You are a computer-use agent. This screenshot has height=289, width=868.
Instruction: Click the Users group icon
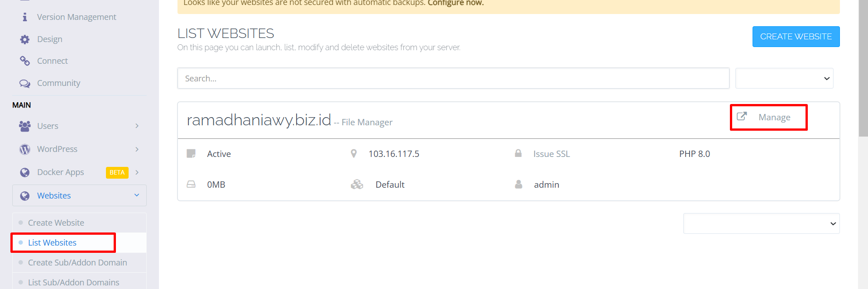click(x=25, y=126)
